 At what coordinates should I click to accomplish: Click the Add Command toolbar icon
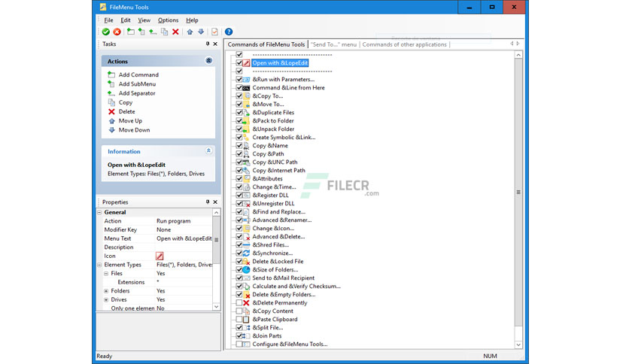pos(130,32)
